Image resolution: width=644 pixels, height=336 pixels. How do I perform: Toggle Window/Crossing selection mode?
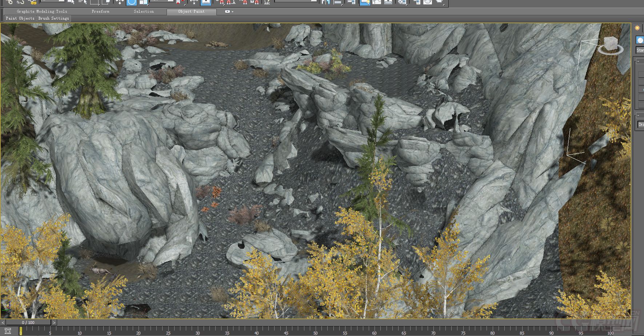(106, 2)
